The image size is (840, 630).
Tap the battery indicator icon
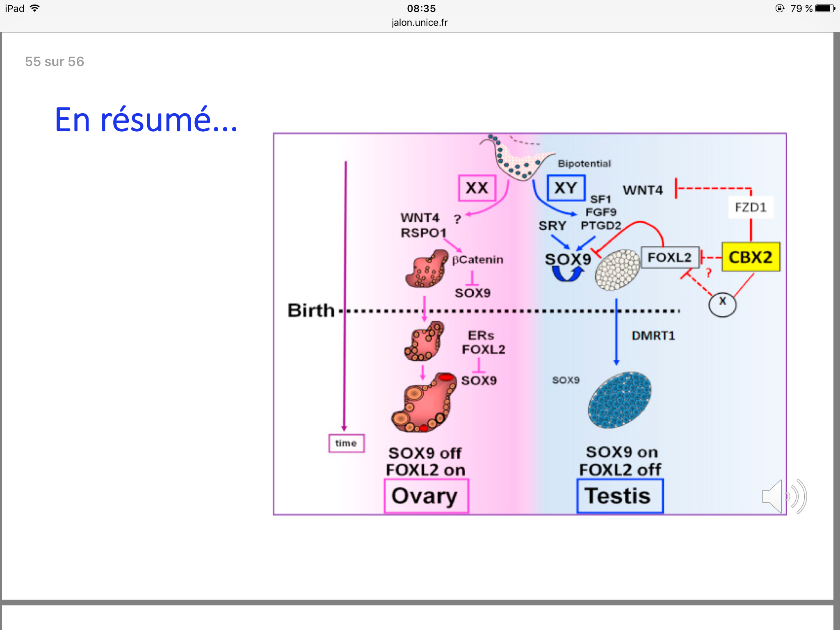click(x=824, y=8)
